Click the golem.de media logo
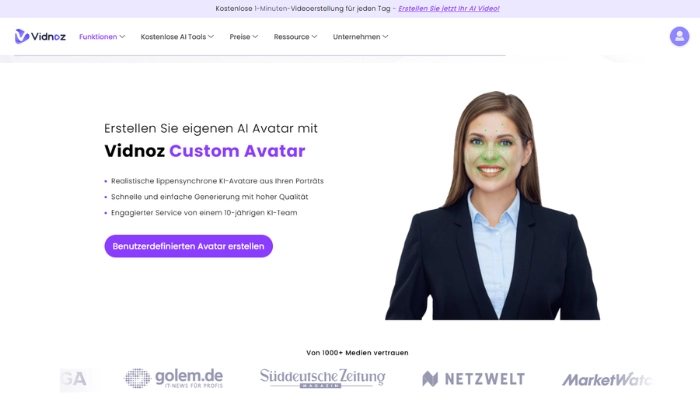The height and width of the screenshot is (400, 700). coord(174,379)
